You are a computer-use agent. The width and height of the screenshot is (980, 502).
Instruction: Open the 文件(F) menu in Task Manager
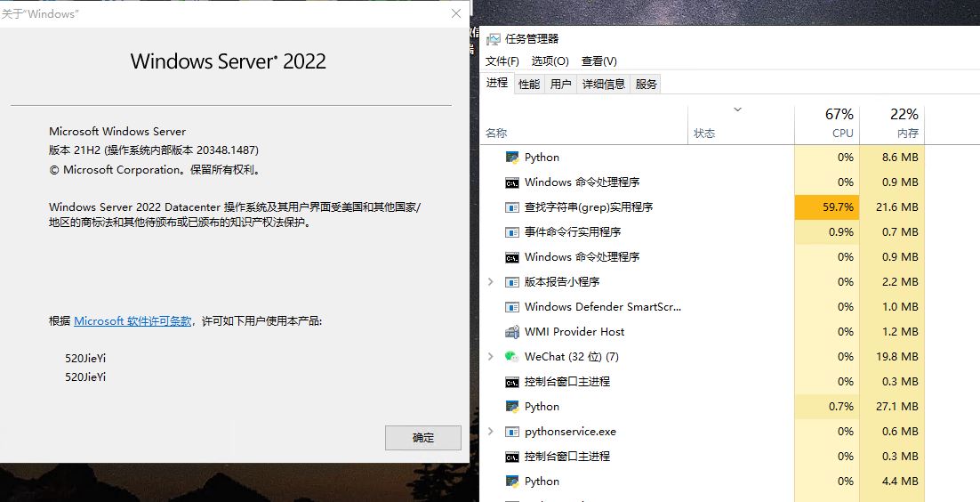502,61
